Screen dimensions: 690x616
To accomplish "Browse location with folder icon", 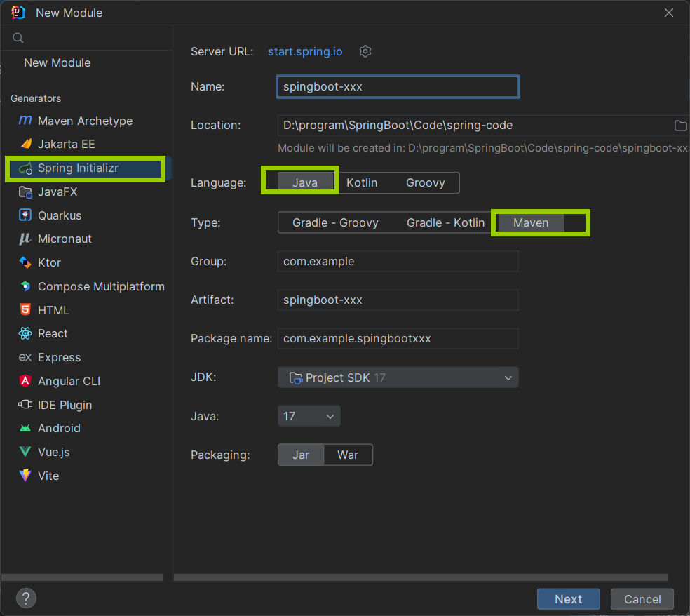I will [x=680, y=126].
